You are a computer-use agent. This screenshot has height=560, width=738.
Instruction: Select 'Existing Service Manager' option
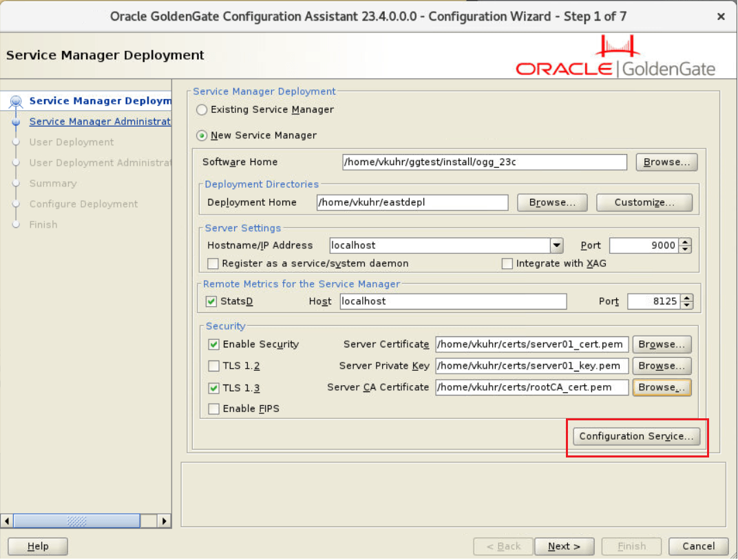tap(201, 109)
